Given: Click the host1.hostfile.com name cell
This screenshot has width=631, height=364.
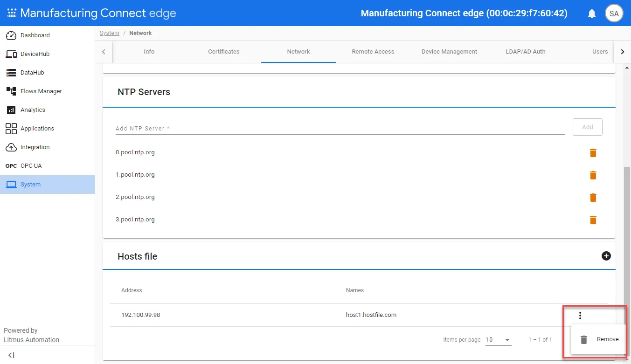Looking at the screenshot, I should coord(371,315).
